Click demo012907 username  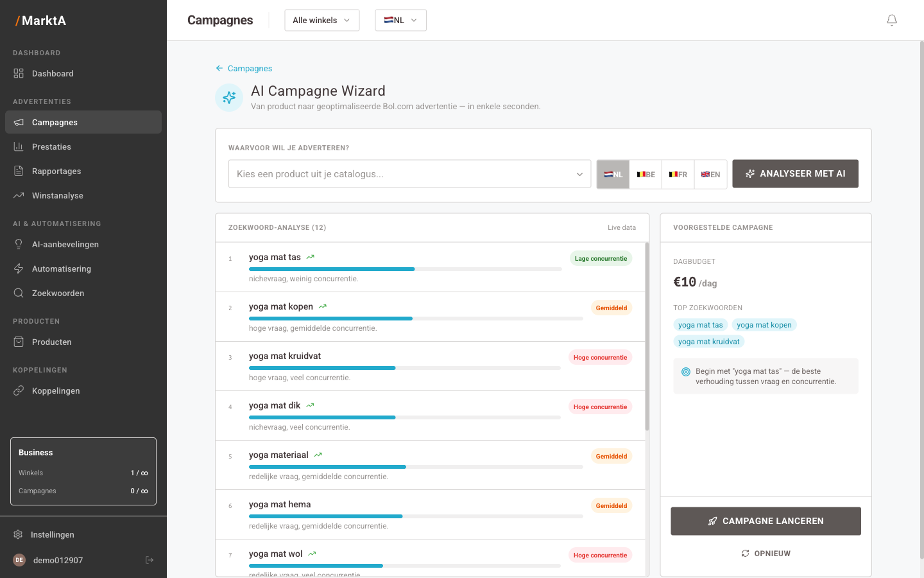(x=58, y=560)
